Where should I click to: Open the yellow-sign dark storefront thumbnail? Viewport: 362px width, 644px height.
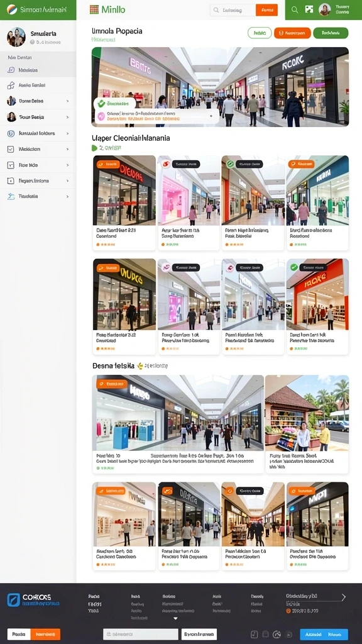click(124, 294)
